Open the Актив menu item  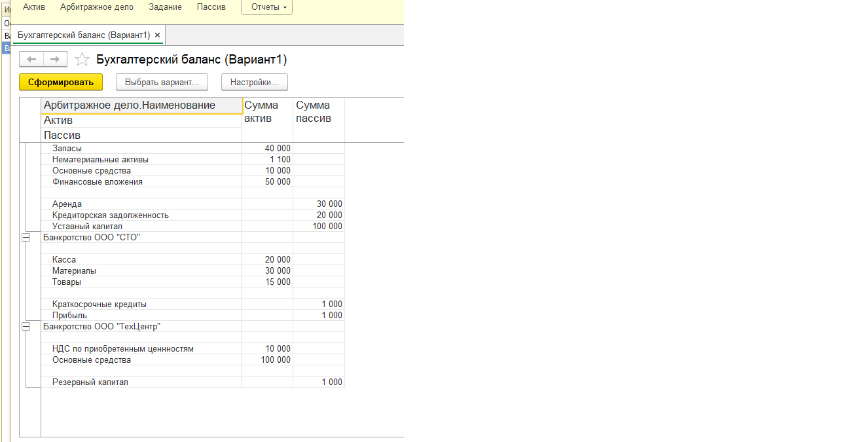[35, 7]
